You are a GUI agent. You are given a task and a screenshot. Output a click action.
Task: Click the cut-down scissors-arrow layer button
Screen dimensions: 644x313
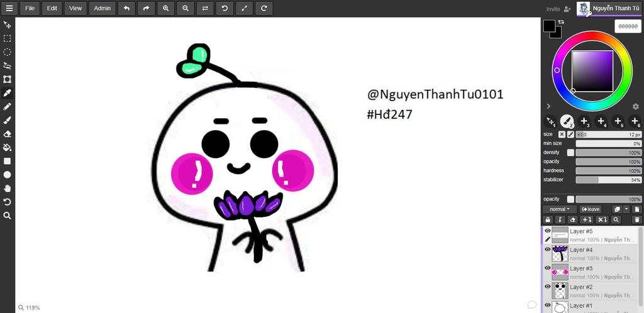602,220
